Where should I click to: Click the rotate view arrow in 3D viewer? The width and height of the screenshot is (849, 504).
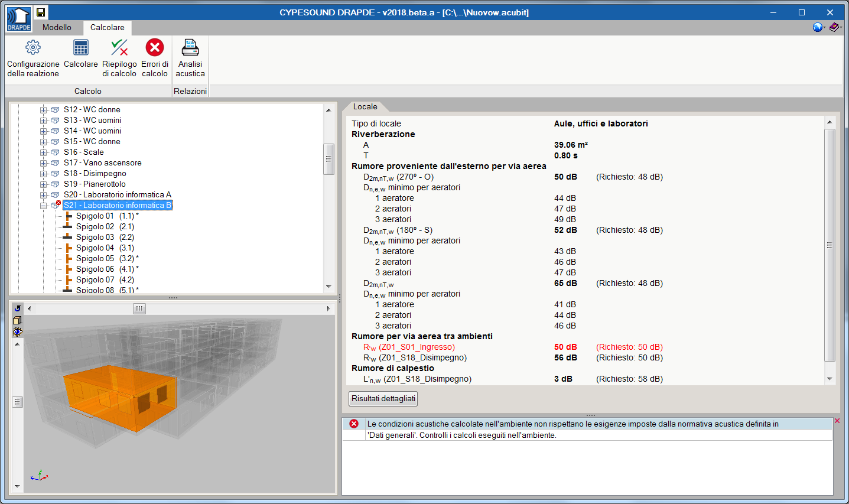coord(18,308)
